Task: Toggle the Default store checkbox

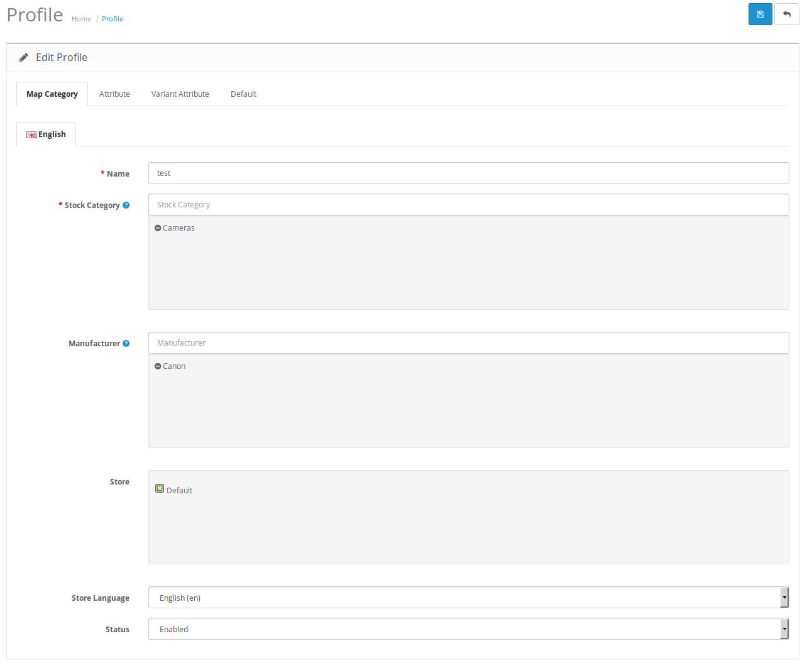Action: 160,489
